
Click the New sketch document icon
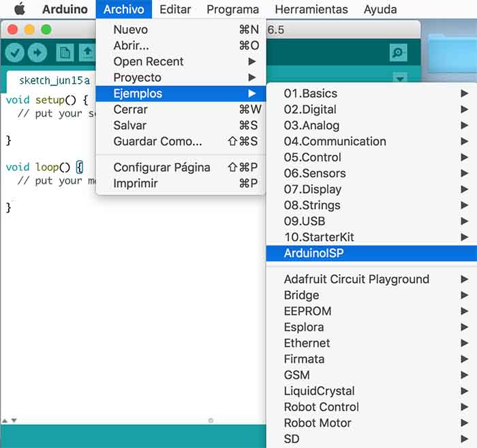pos(65,53)
